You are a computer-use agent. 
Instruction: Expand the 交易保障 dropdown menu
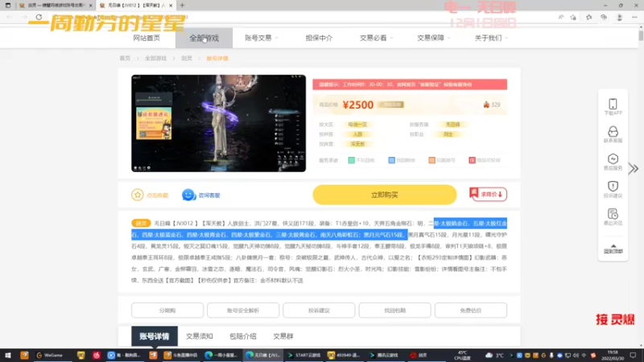pyautogui.click(x=434, y=38)
